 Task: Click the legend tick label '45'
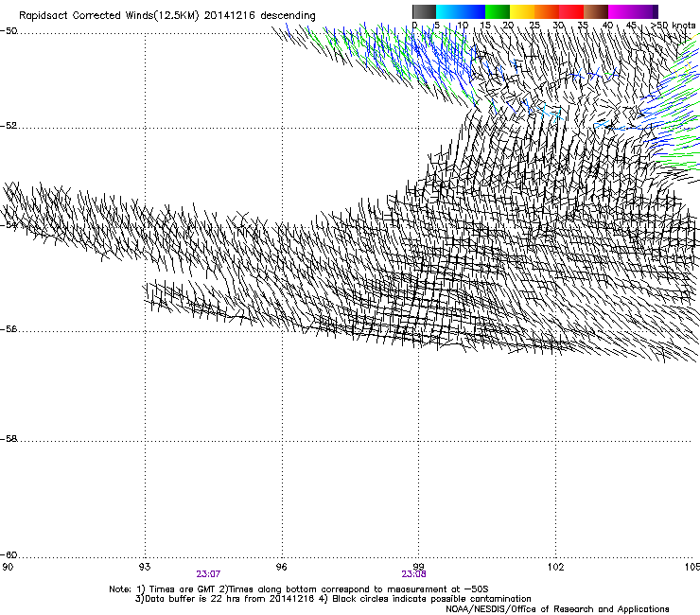pos(631,25)
